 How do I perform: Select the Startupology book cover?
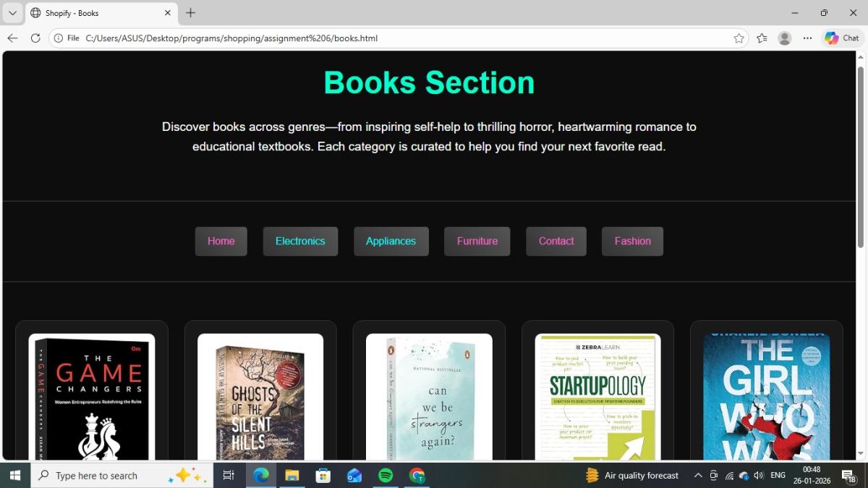pyautogui.click(x=597, y=397)
